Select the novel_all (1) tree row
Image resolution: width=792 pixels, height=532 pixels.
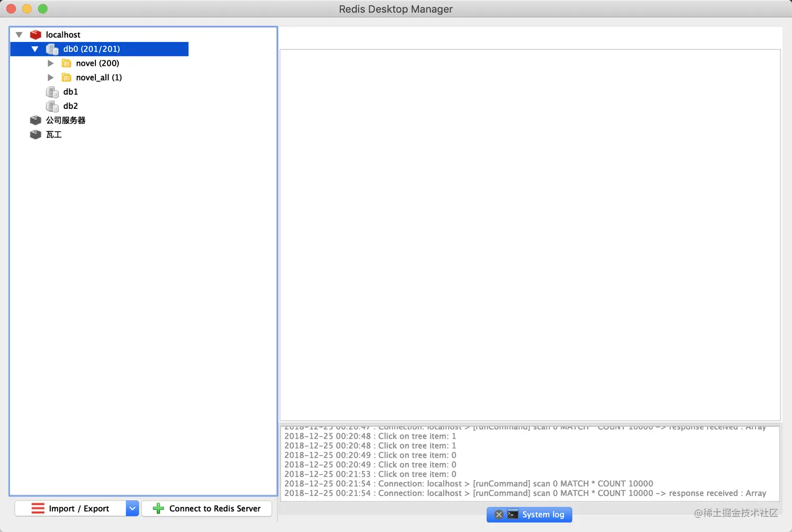coord(99,77)
